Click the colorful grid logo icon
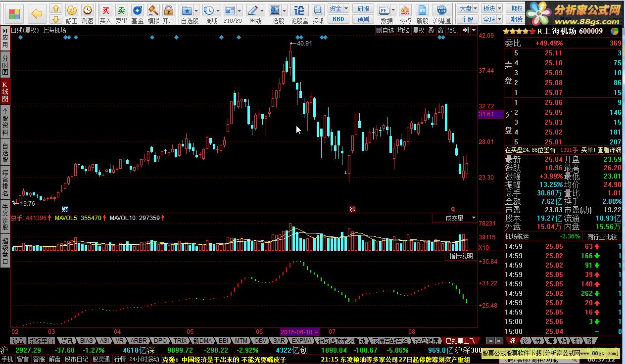 15,13
